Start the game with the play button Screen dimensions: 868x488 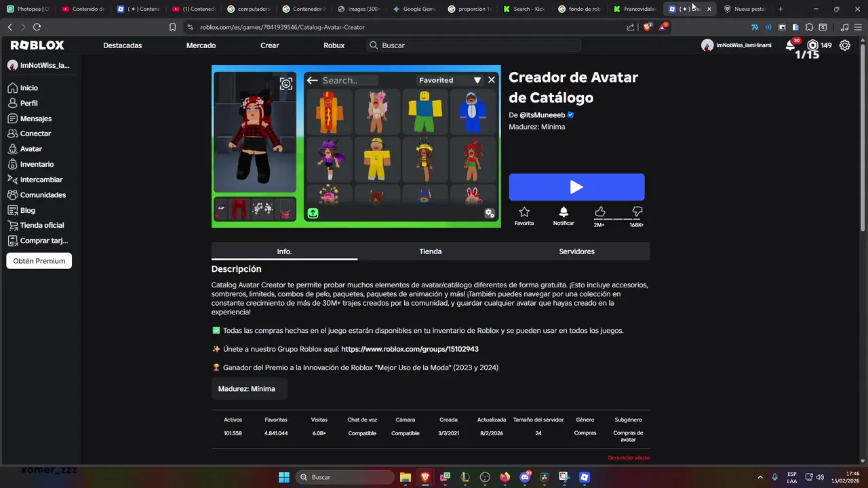pyautogui.click(x=576, y=187)
